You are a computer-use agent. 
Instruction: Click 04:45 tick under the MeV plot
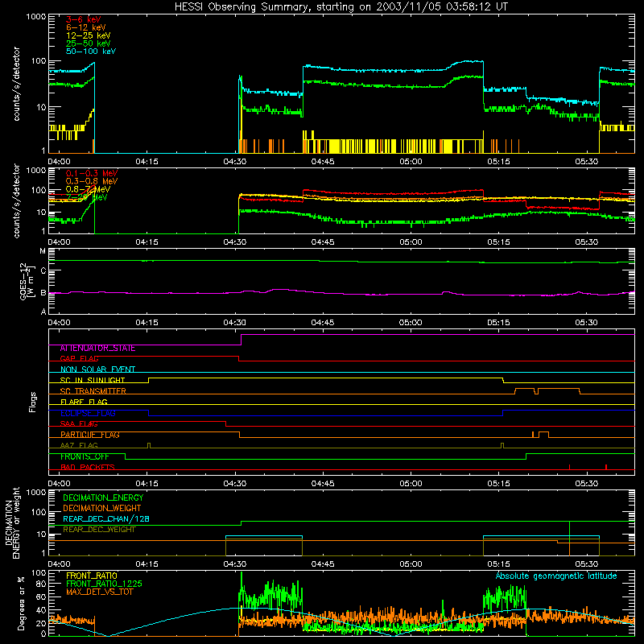[x=323, y=242]
